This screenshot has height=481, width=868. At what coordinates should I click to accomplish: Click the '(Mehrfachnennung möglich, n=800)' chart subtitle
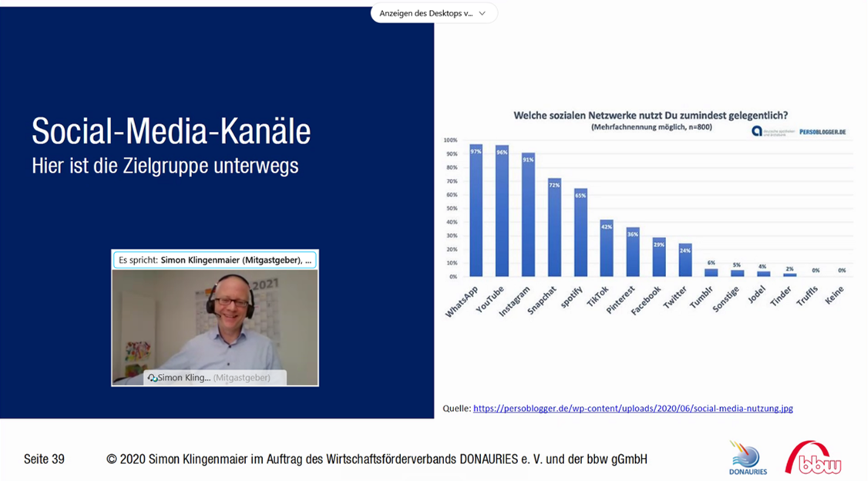[651, 127]
